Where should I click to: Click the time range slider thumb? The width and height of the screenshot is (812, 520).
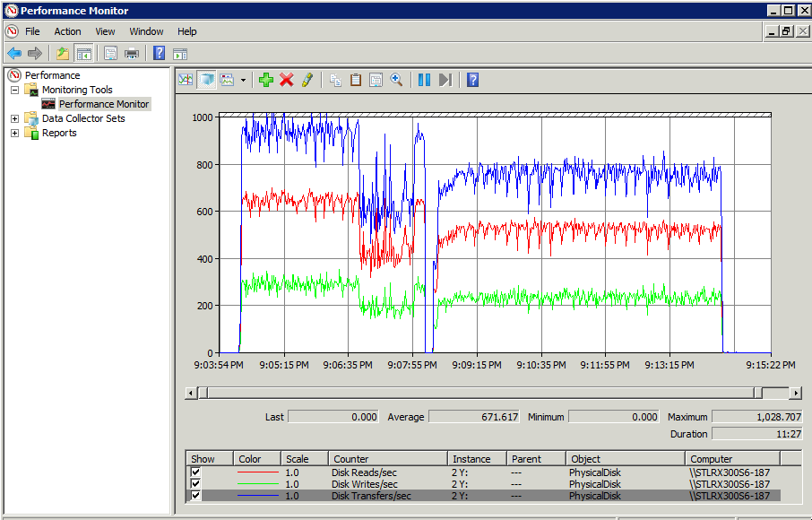(758, 393)
